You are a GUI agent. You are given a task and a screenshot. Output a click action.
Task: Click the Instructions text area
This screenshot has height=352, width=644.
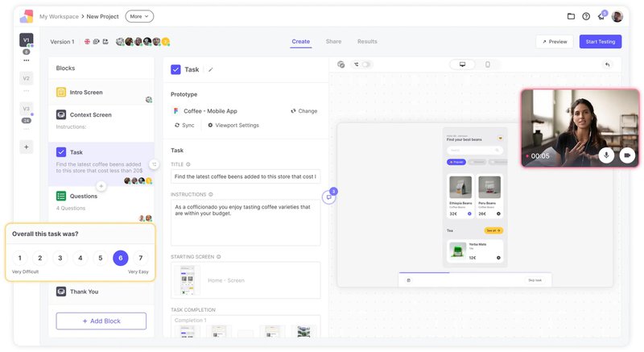click(x=246, y=222)
